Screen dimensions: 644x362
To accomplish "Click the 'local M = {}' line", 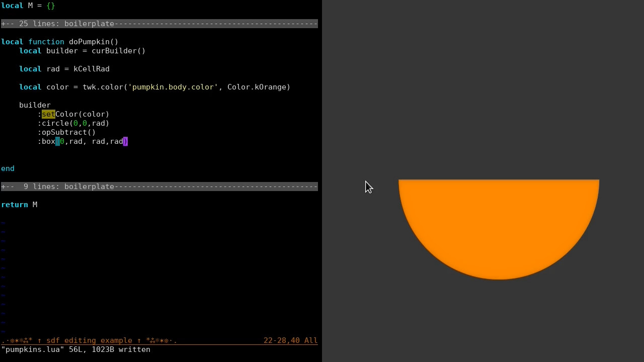I will click(x=28, y=6).
